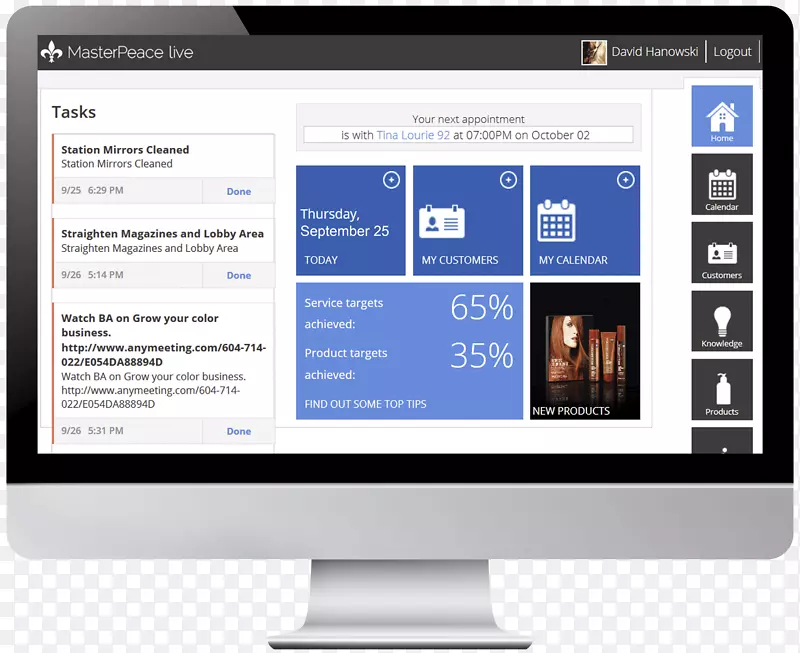Open the Tina Lourie 92 appointment link

[x=413, y=135]
